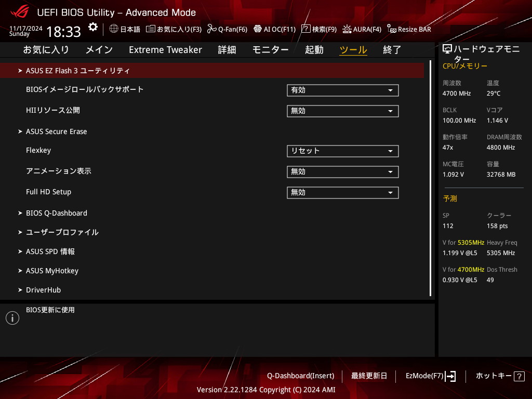Click the EzMode exit arrow icon

[450, 376]
